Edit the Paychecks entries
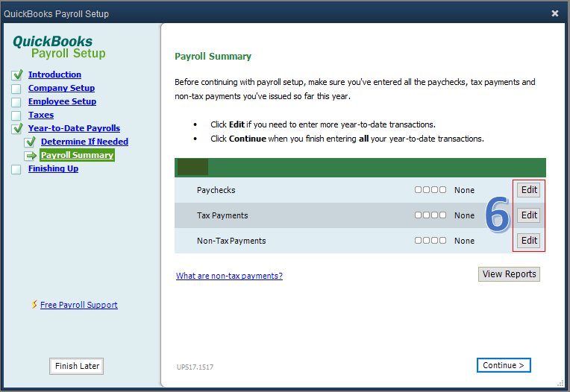This screenshot has width=570, height=392. (x=529, y=190)
